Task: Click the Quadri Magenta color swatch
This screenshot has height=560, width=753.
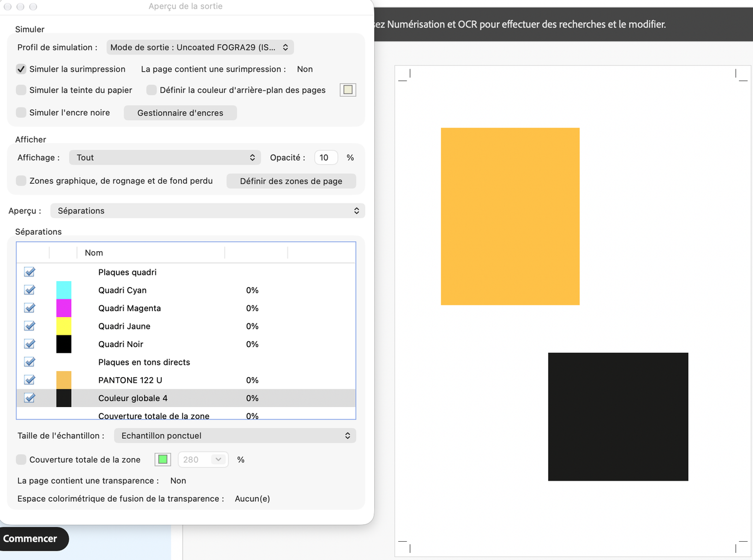Action: pos(64,308)
